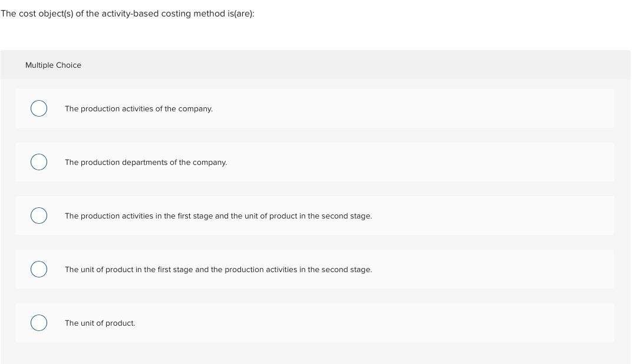The width and height of the screenshot is (640, 364).
Task: Click the second answer row
Action: (x=315, y=162)
